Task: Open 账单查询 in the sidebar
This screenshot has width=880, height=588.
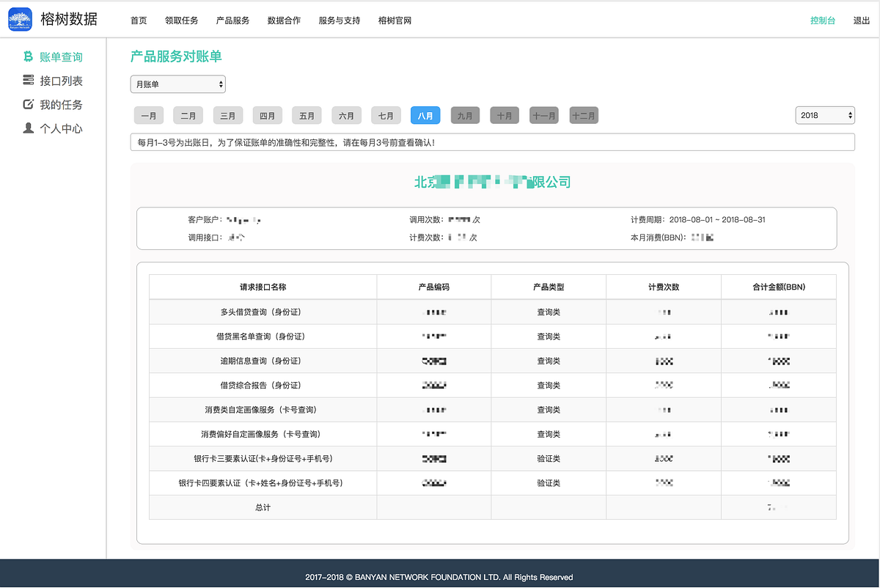Action: point(61,57)
